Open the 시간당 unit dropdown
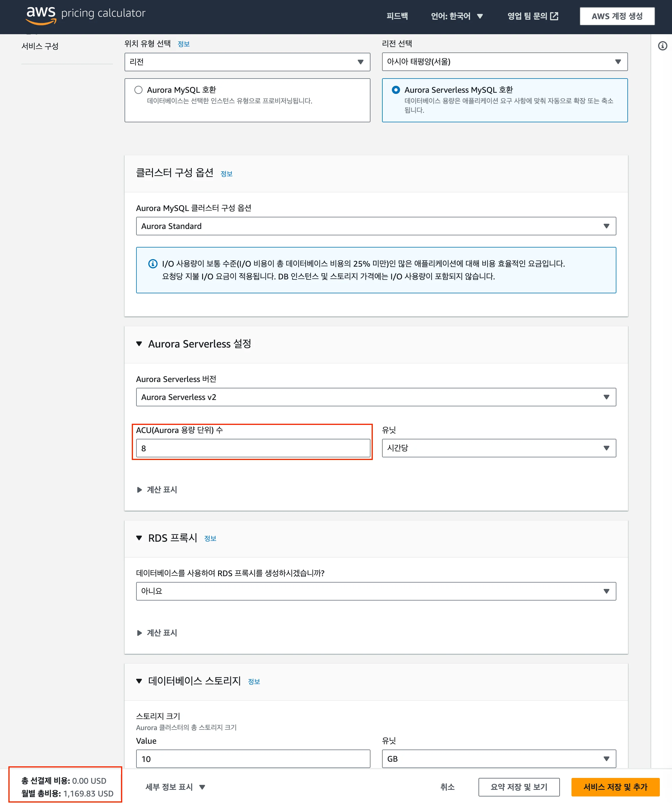 tap(499, 448)
